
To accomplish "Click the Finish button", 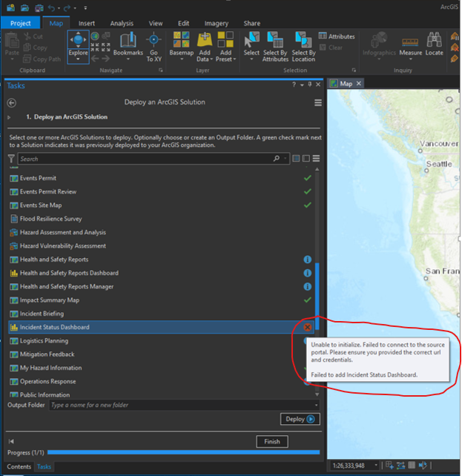I will point(272,441).
